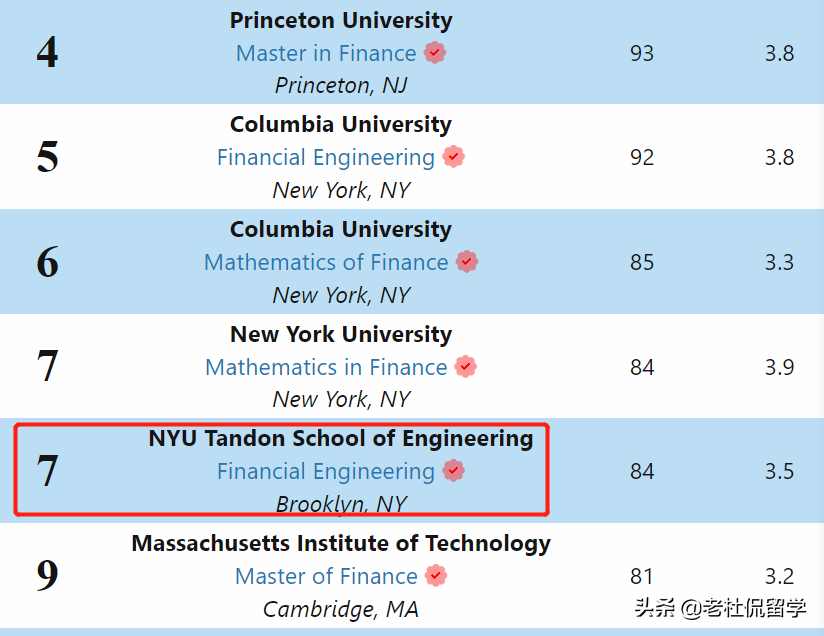Click Cambridge, MA location text
Screen dimensions: 824x636
(341, 609)
